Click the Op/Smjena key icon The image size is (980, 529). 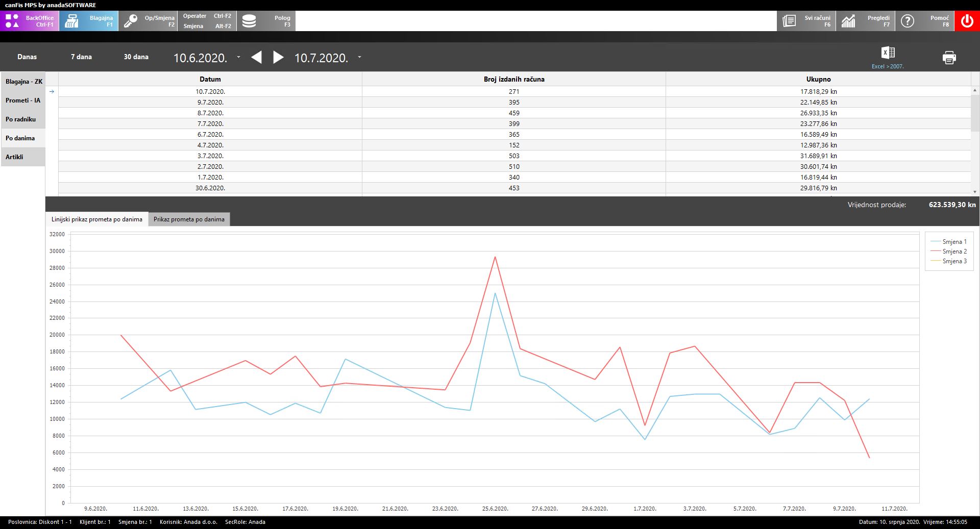coord(131,21)
